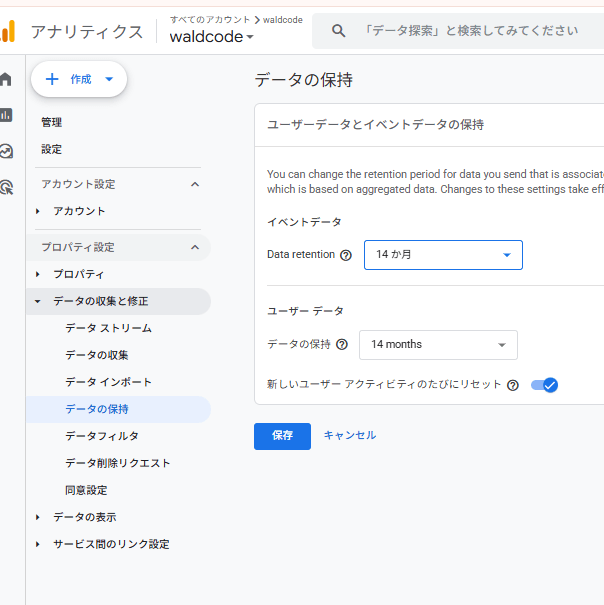
Task: Open the Home icon in left rail
Action: coord(5,79)
